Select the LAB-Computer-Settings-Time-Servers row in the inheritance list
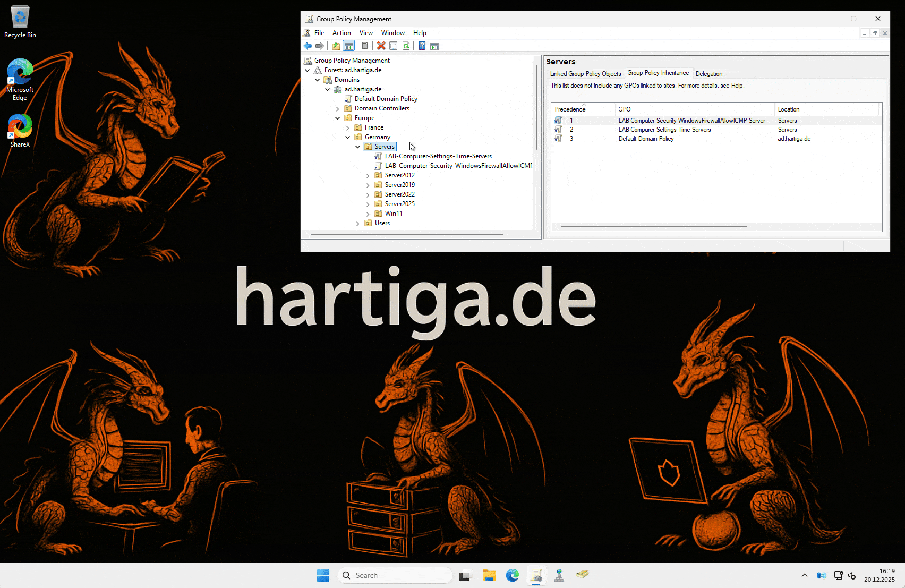The height and width of the screenshot is (588, 905). tap(664, 130)
